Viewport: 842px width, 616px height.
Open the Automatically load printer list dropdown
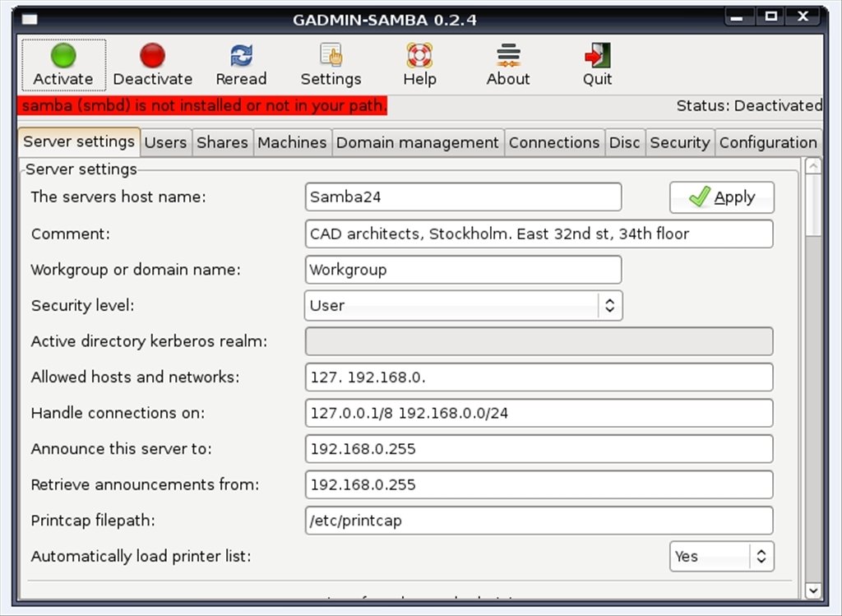(x=722, y=557)
